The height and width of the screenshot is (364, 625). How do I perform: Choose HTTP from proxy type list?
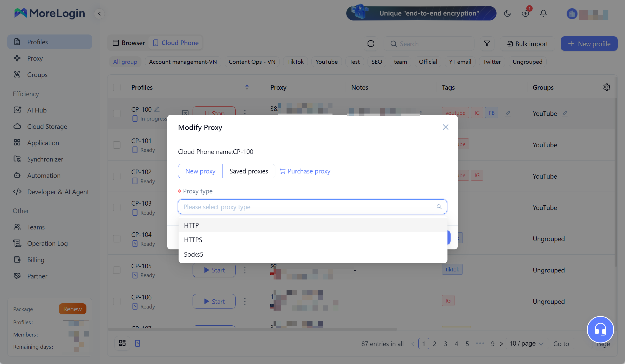(x=313, y=225)
